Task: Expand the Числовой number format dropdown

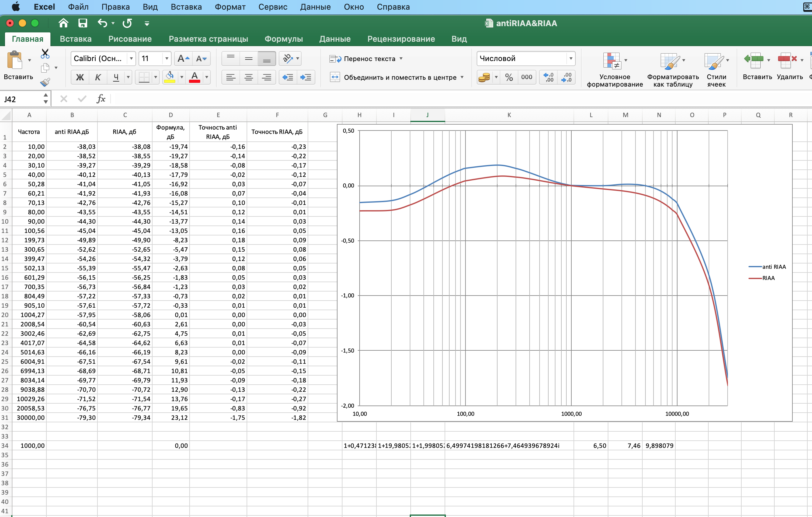Action: (x=571, y=59)
